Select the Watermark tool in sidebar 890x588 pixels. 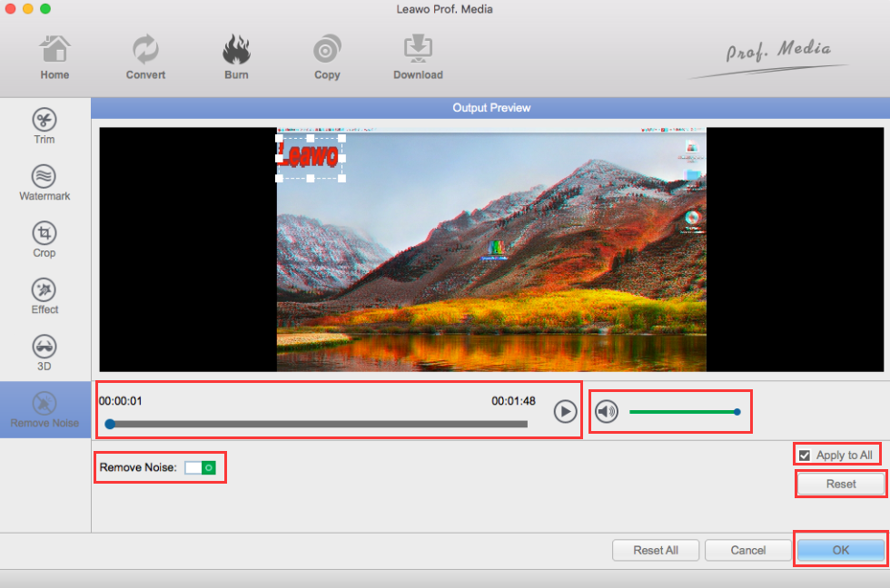tap(44, 183)
